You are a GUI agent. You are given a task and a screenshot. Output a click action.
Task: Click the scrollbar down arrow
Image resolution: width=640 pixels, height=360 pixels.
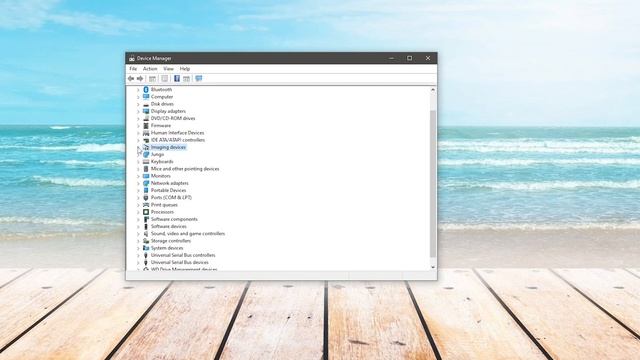click(x=433, y=267)
